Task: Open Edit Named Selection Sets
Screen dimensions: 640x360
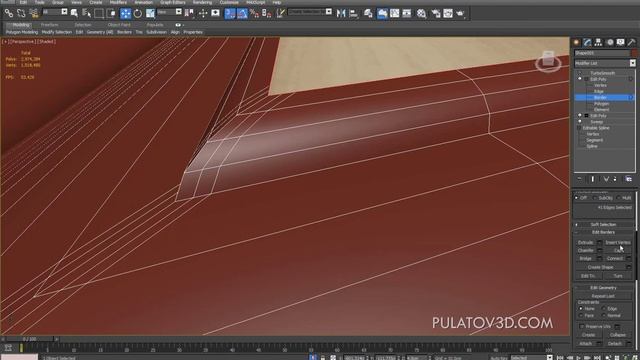Action: [x=280, y=13]
